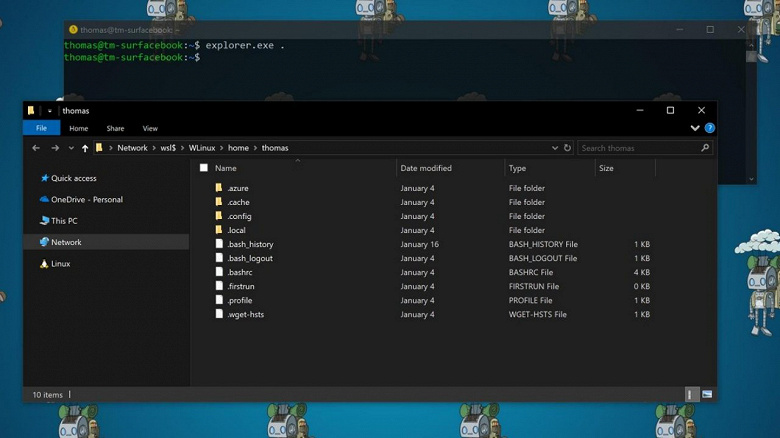This screenshot has width=780, height=438.
Task: Click the WLinux breadcrumb in address bar
Action: (201, 148)
